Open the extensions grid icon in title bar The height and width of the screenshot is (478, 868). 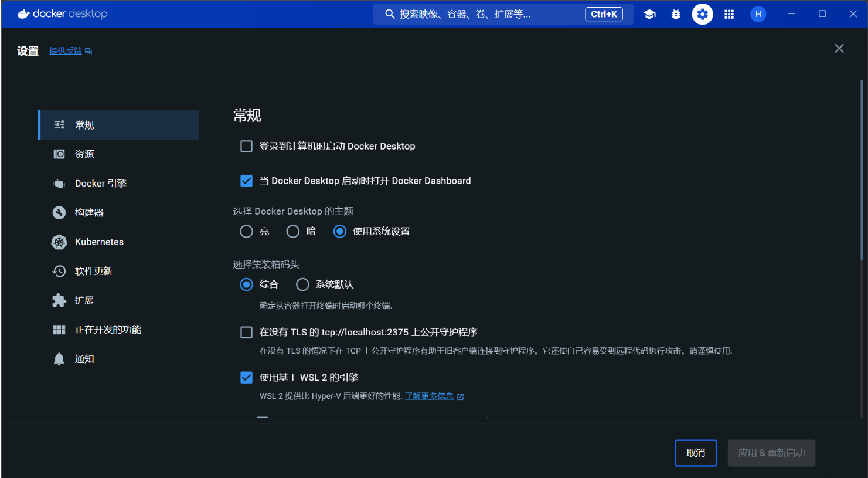729,14
